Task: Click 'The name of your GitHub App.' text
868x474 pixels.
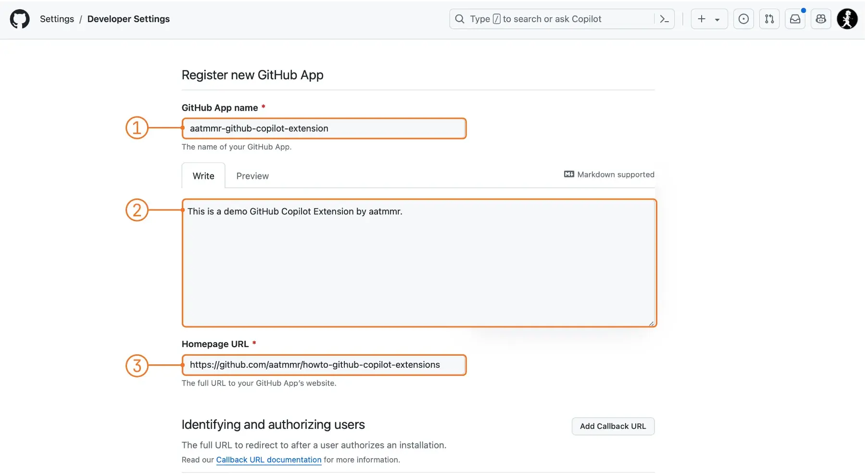Action: click(x=237, y=147)
